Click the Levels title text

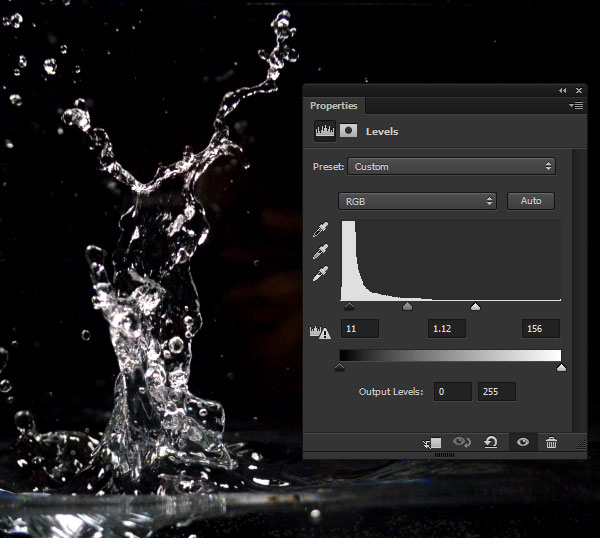click(x=382, y=132)
